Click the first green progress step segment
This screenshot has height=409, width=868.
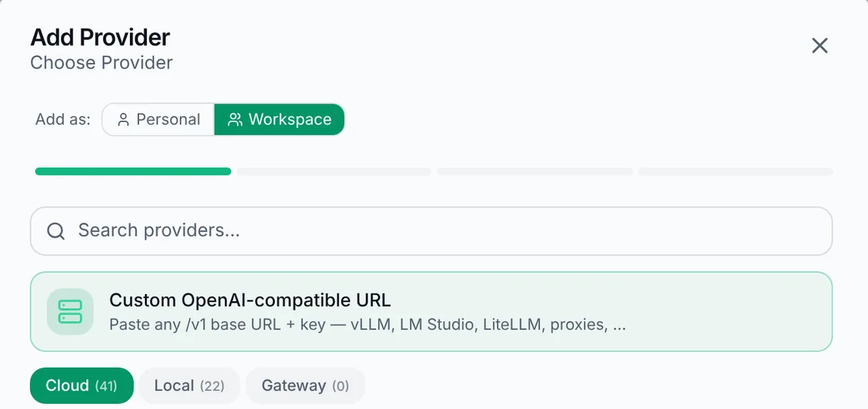point(133,171)
